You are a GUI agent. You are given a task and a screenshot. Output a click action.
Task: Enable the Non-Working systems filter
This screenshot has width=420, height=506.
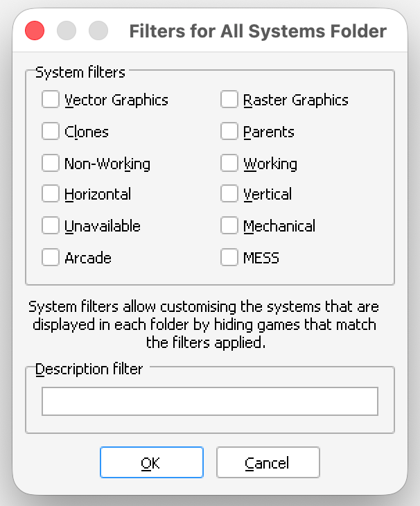[51, 163]
